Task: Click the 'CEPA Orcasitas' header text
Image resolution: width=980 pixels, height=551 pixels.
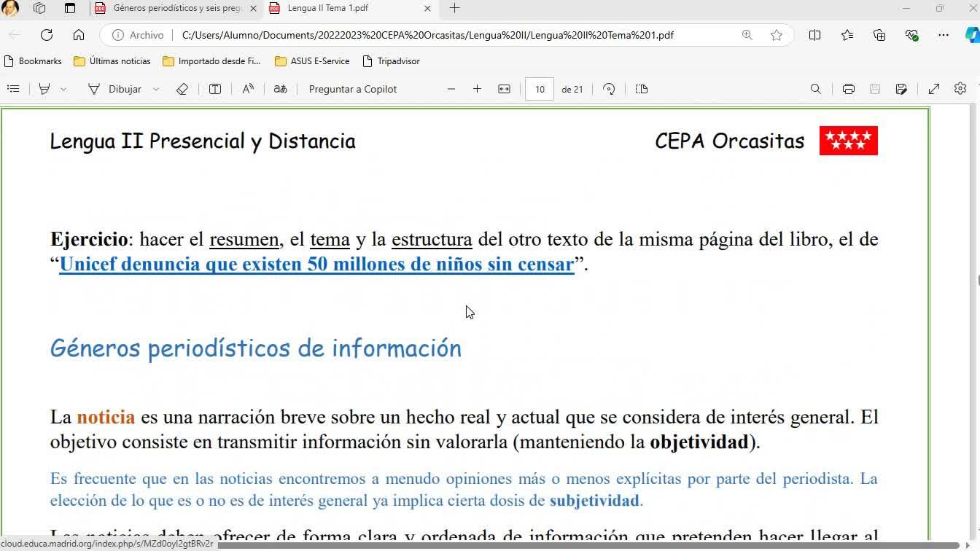Action: (x=730, y=141)
